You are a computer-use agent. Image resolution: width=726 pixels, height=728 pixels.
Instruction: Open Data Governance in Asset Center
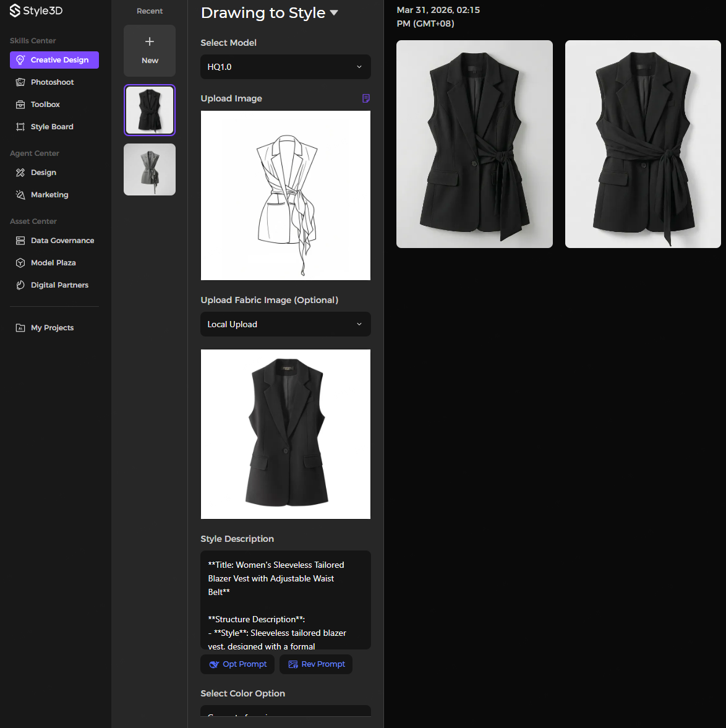(x=62, y=241)
